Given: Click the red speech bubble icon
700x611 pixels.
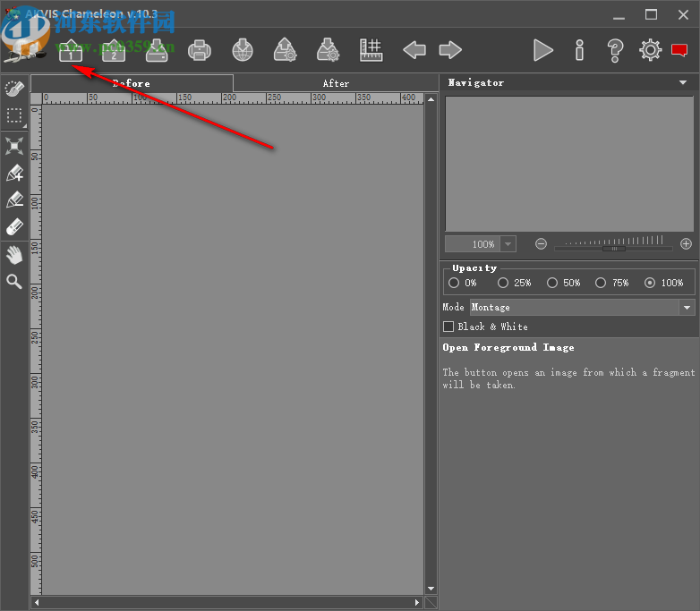Looking at the screenshot, I should point(679,50).
